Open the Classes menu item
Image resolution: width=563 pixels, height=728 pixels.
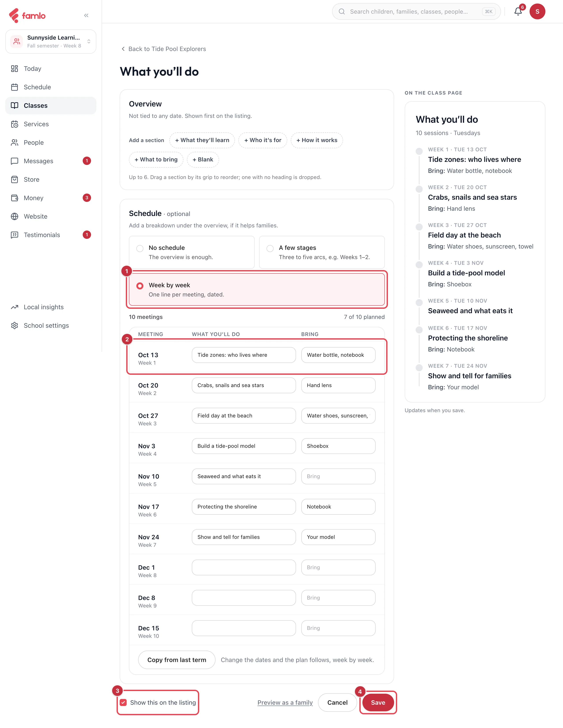click(51, 106)
